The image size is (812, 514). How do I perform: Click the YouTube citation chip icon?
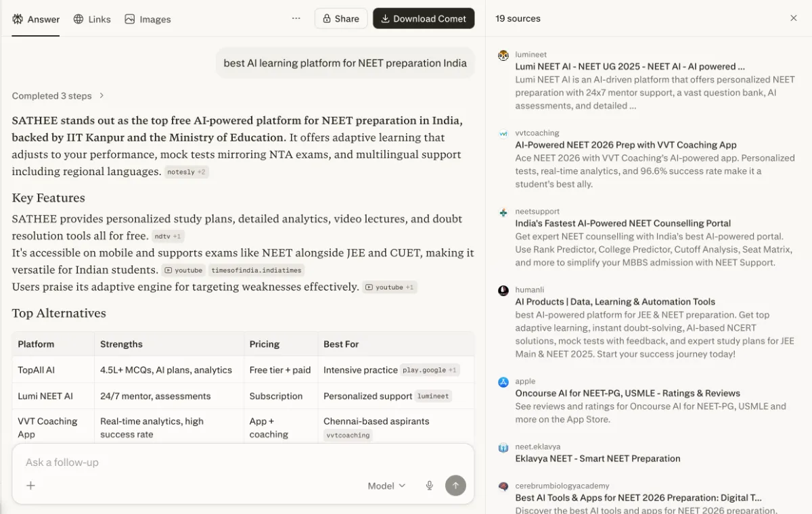[168, 270]
